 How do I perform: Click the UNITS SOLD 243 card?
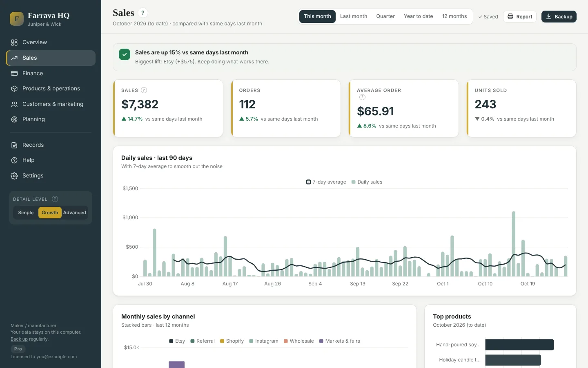pos(521,108)
